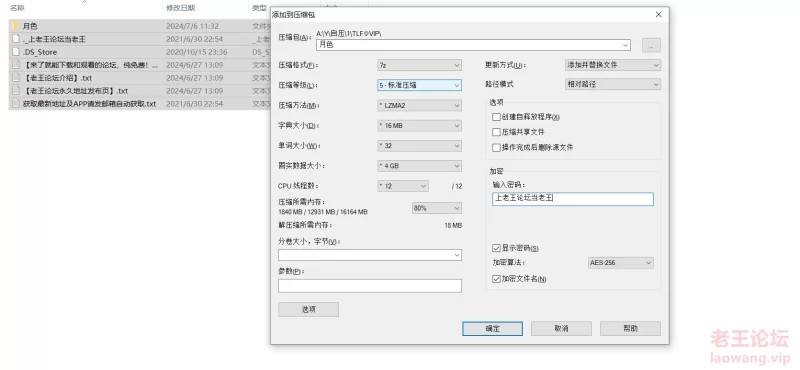800x370 pixels.
Task: Click the 输入密码 password field
Action: tap(572, 199)
